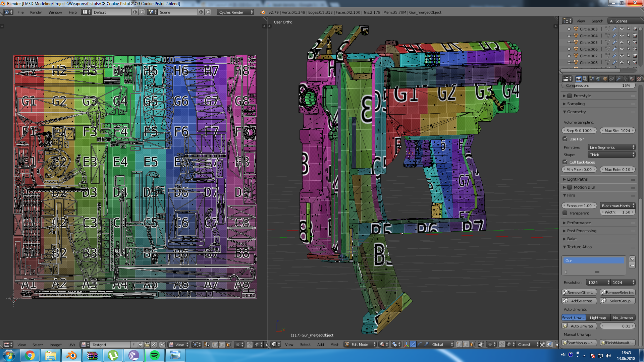644x362 pixels.
Task: Disable Cull back-faces checkbox
Action: pyautogui.click(x=565, y=162)
